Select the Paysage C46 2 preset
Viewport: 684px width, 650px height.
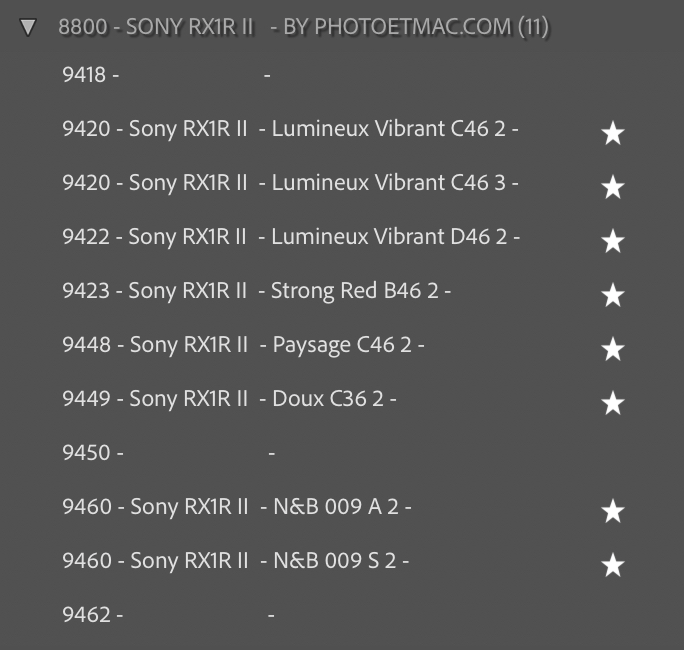click(x=243, y=345)
